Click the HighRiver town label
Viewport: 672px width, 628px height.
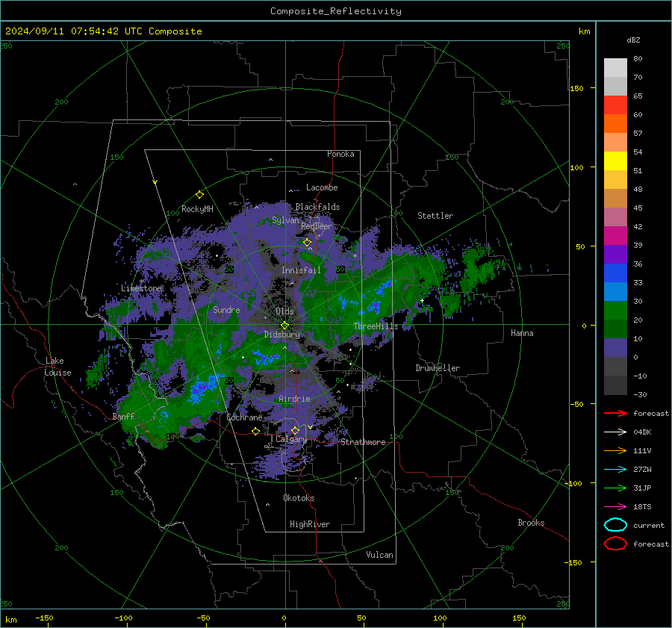point(310,524)
